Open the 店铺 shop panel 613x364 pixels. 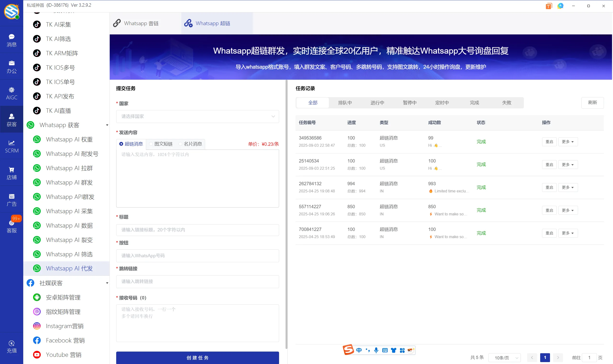pos(11,173)
